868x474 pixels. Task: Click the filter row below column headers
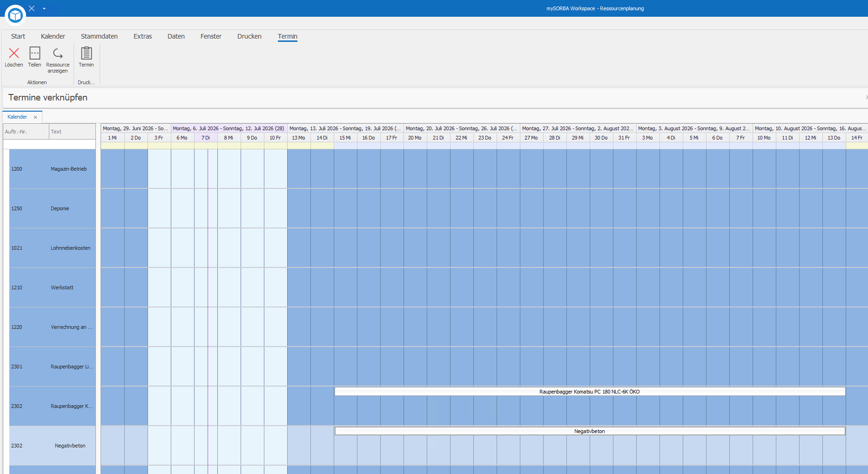coord(49,144)
